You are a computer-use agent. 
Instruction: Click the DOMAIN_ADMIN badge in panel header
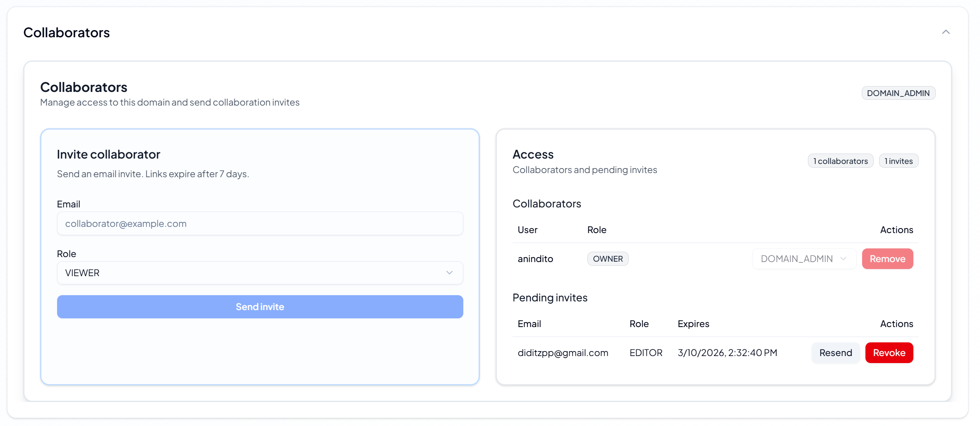tap(898, 93)
